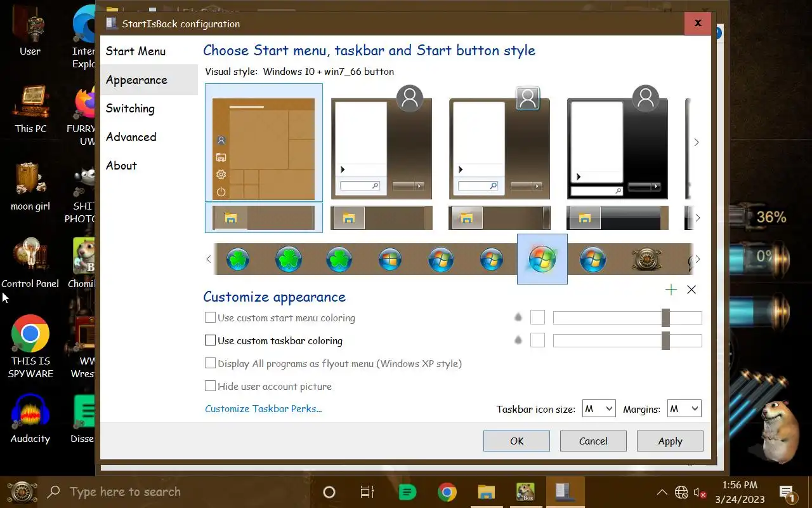
Task: Pick the flat four-pane Windows logo start orb
Action: pos(390,259)
